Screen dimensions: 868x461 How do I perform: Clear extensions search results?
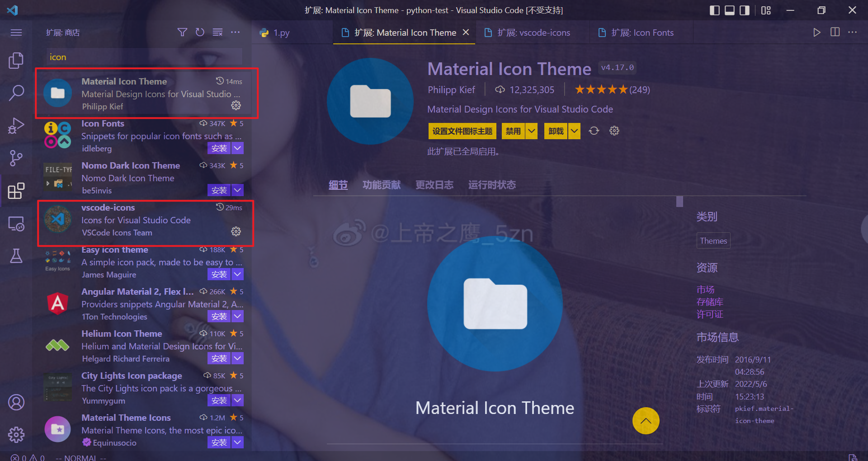[217, 32]
